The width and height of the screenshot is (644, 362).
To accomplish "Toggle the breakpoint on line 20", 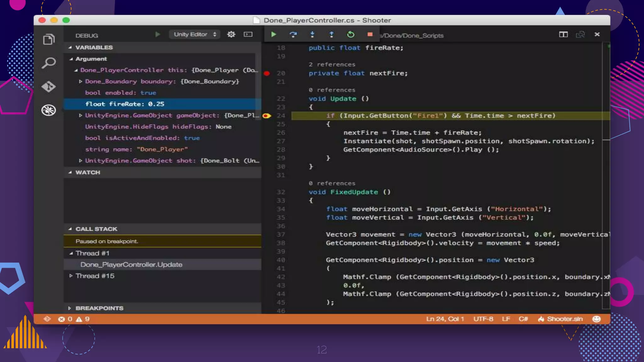I will click(267, 74).
